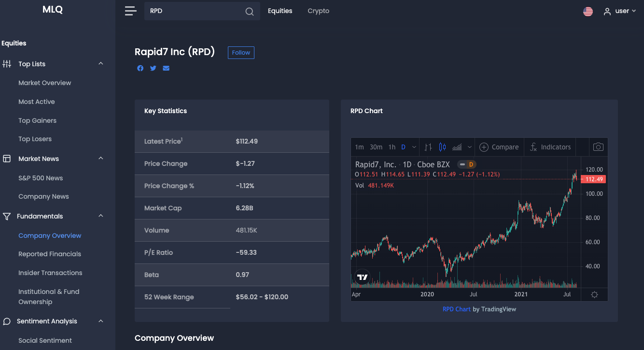This screenshot has height=350, width=644.
Task: Share RPD page on Facebook
Action: point(140,68)
